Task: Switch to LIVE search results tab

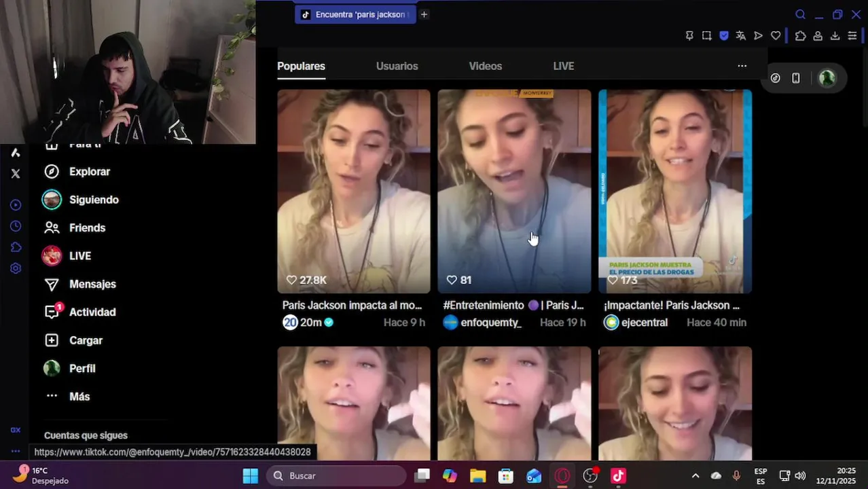Action: click(563, 67)
